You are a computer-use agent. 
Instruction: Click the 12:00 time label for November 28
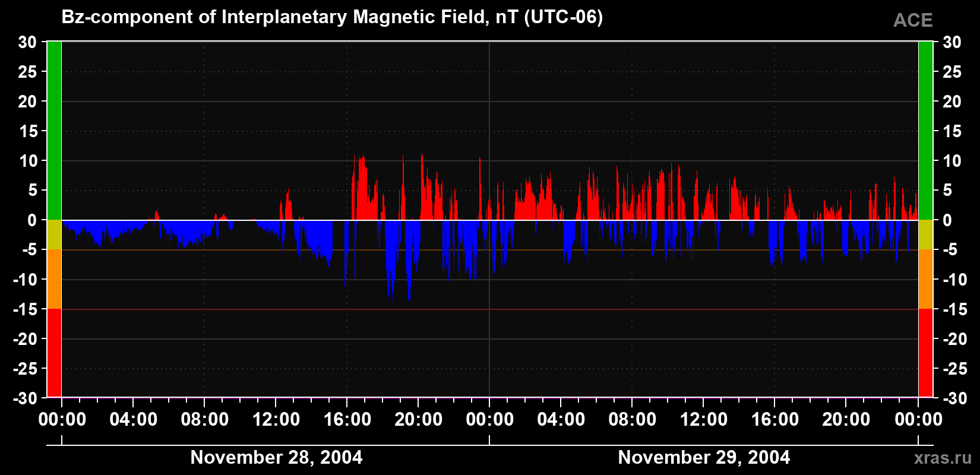pyautogui.click(x=276, y=420)
